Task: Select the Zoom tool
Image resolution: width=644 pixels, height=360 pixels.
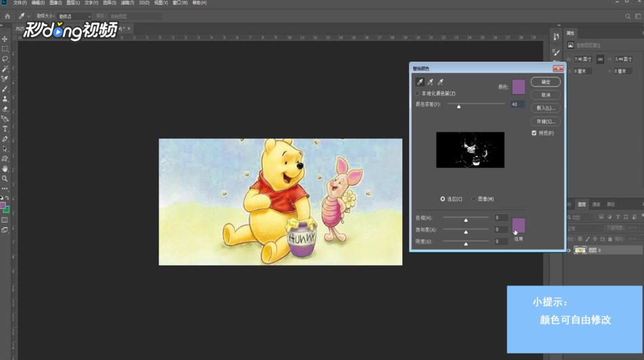Action: tap(5, 179)
